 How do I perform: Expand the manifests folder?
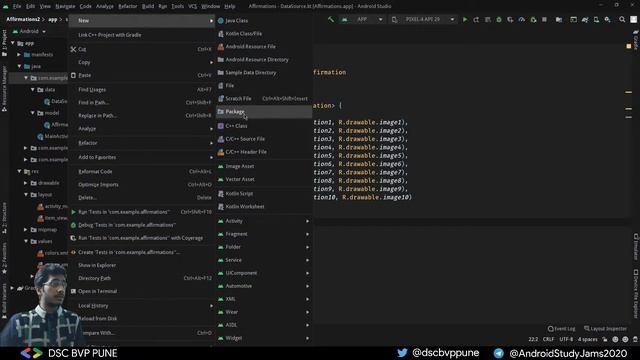[x=19, y=54]
